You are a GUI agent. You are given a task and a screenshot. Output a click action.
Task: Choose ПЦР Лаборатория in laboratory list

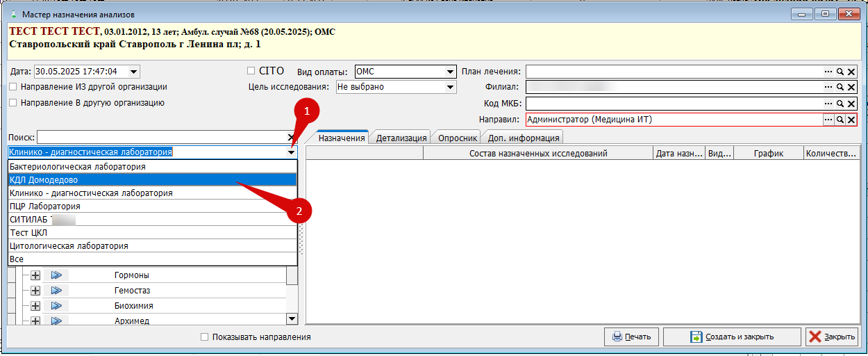click(x=45, y=207)
